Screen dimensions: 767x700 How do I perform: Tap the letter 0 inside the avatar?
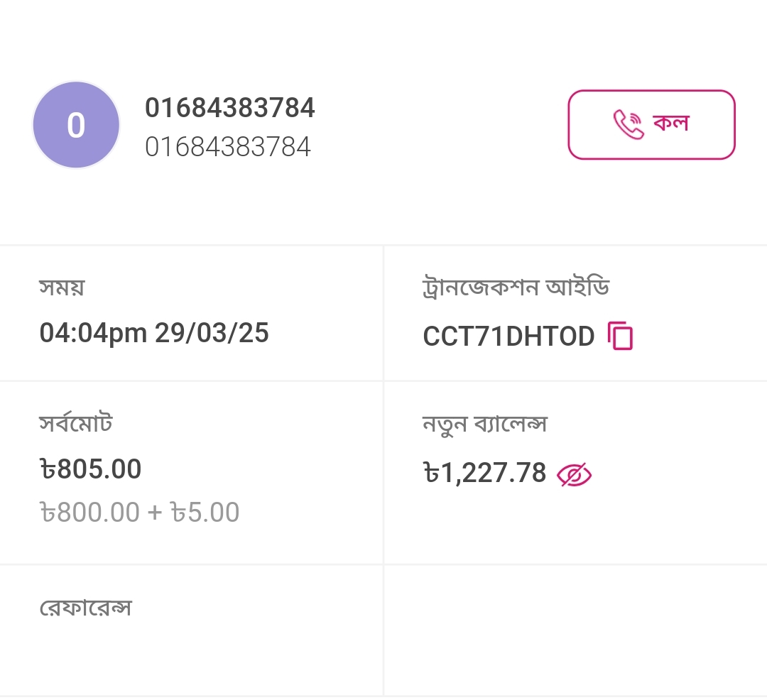[x=76, y=126]
